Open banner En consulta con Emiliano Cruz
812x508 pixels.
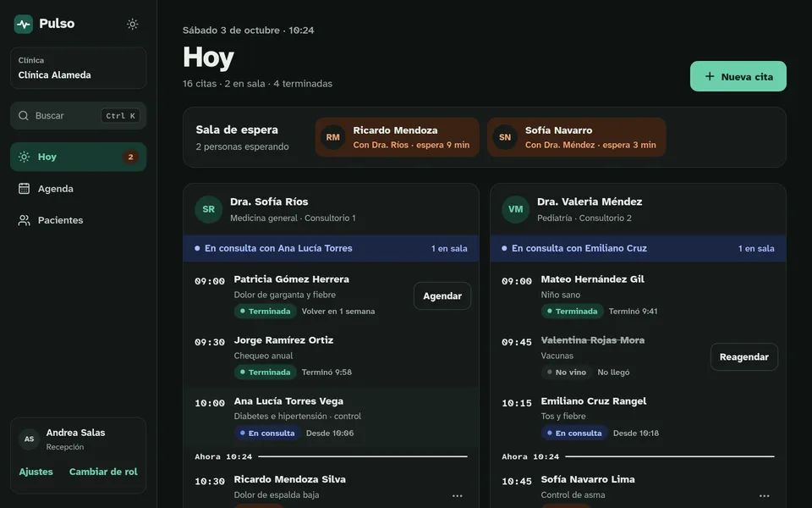pyautogui.click(x=638, y=248)
